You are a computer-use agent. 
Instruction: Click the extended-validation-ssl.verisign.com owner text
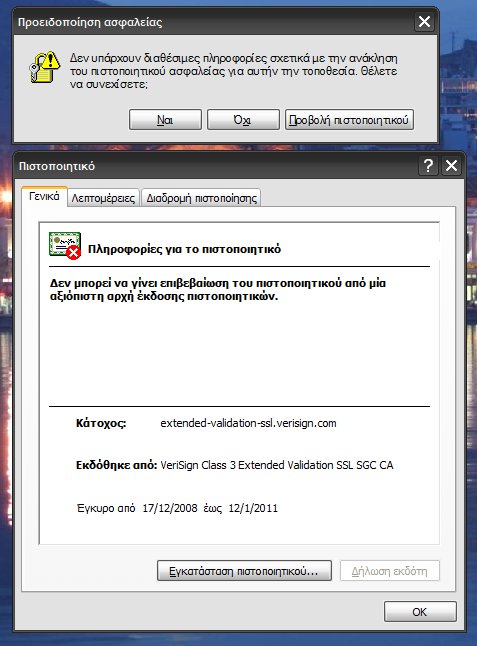click(248, 424)
